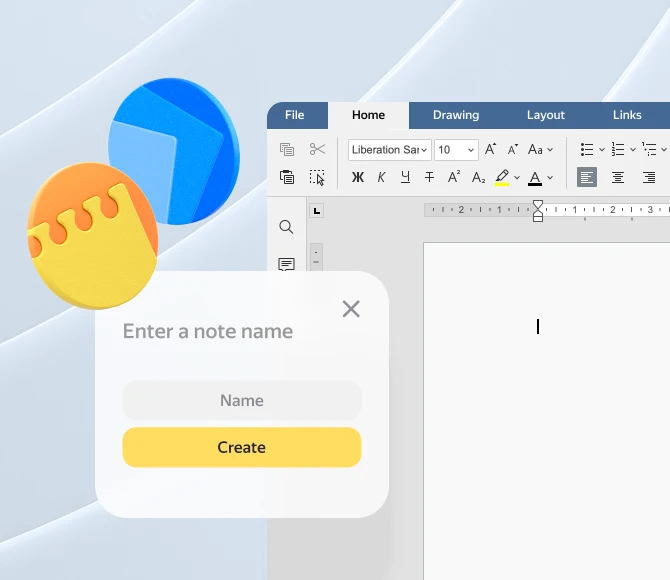The image size is (670, 580).
Task: Switch to the Layout tab
Action: coord(546,115)
